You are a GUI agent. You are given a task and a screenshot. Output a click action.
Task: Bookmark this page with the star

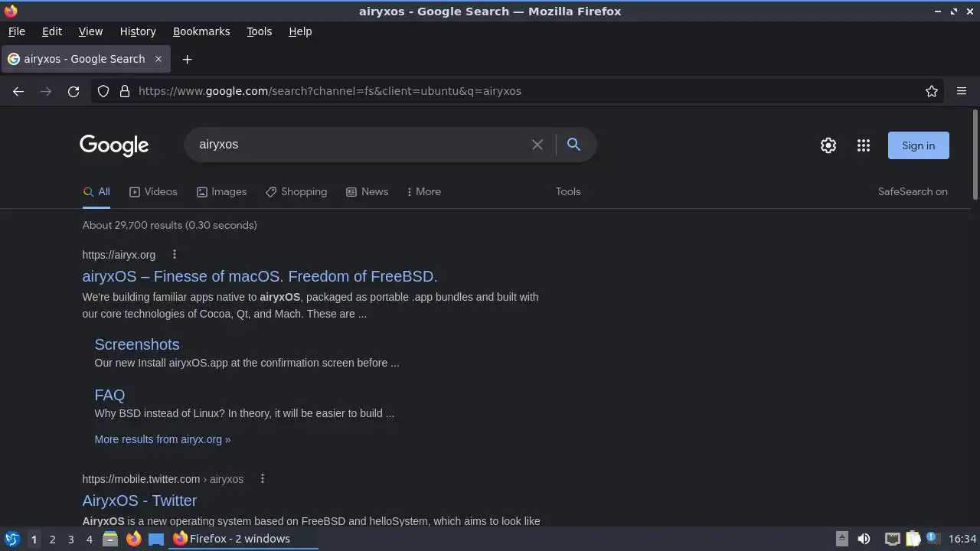[x=932, y=91]
